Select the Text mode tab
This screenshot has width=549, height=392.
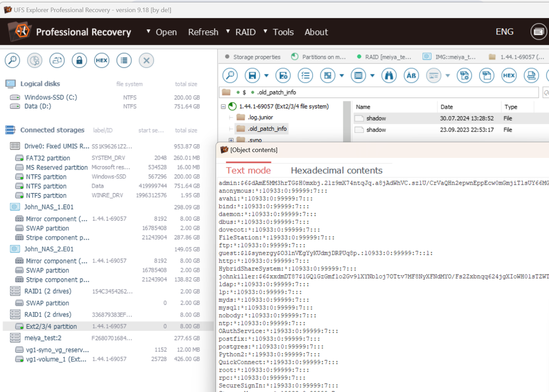(248, 170)
